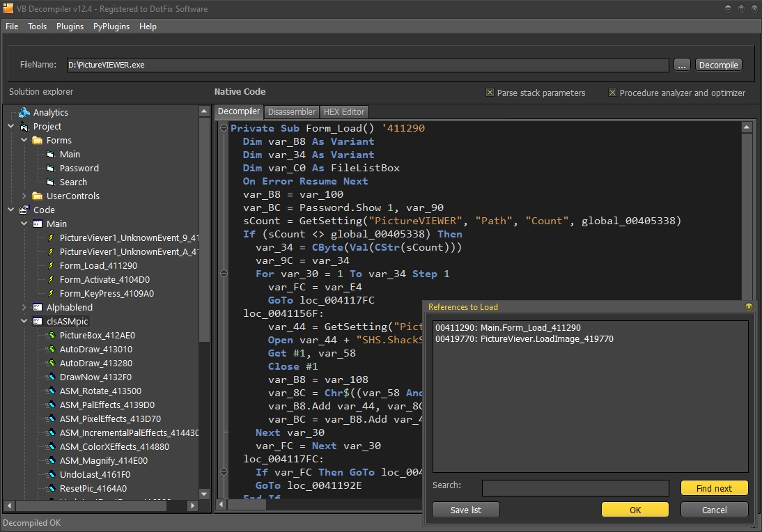Click the clsASMpic class icon
This screenshot has width=762, height=532.
click(x=38, y=322)
